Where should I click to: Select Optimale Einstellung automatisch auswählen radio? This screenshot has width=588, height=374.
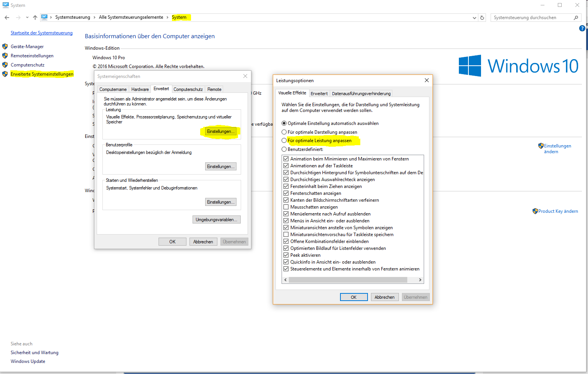pos(284,123)
